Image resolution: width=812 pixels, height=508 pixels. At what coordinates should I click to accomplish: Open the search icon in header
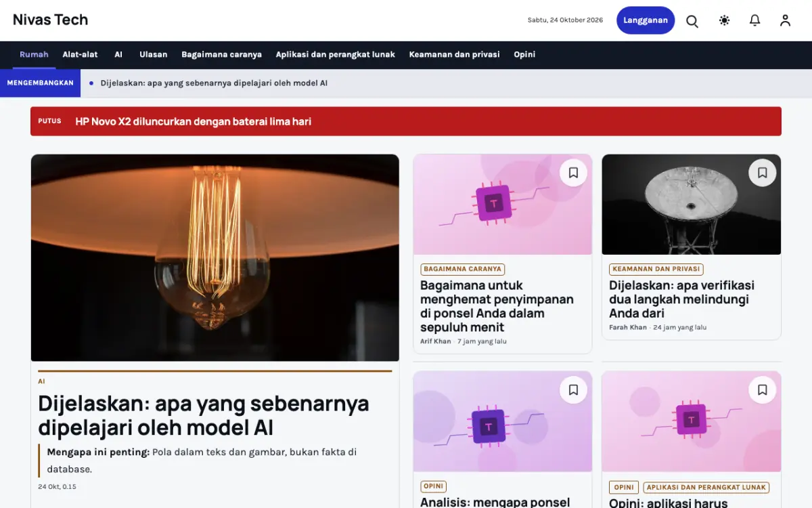692,21
